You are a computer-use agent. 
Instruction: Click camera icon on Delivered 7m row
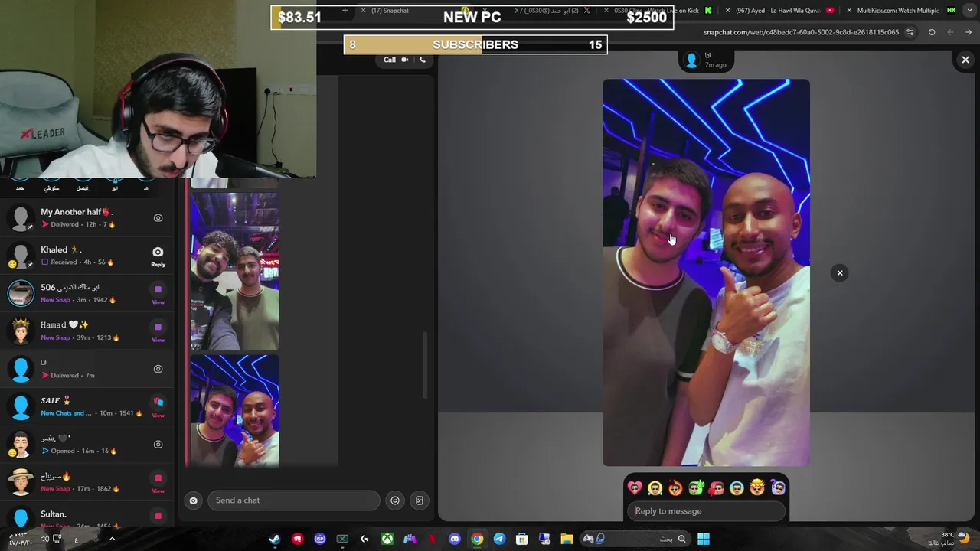click(x=158, y=369)
